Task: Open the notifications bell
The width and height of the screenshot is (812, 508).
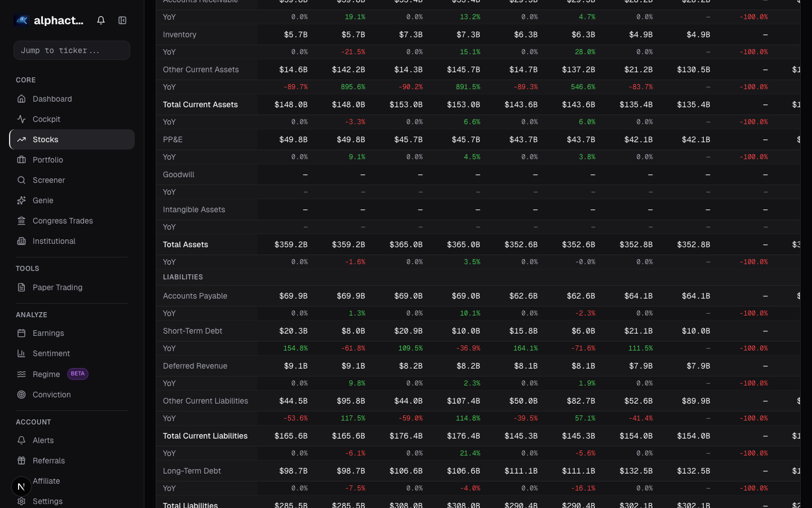Action: point(100,20)
